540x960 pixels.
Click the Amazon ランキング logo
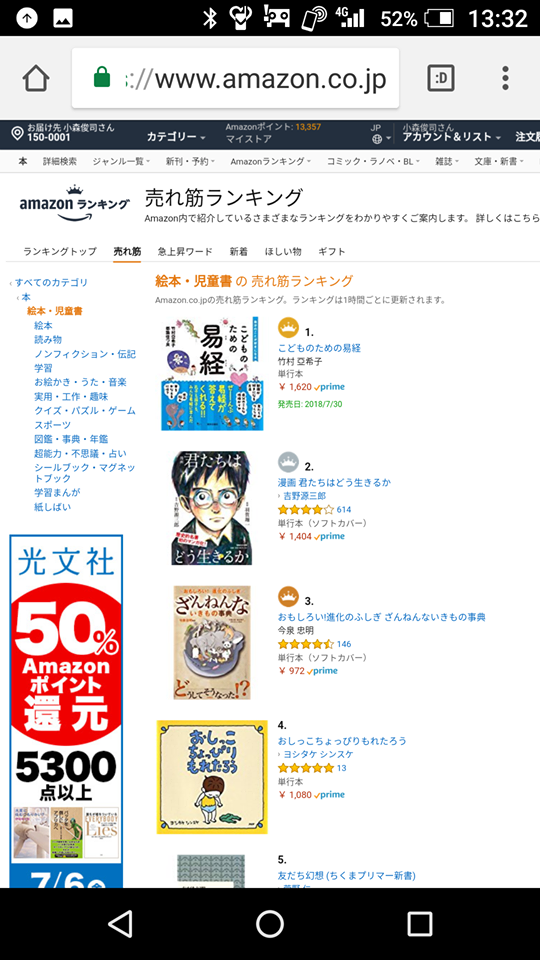coord(74,202)
